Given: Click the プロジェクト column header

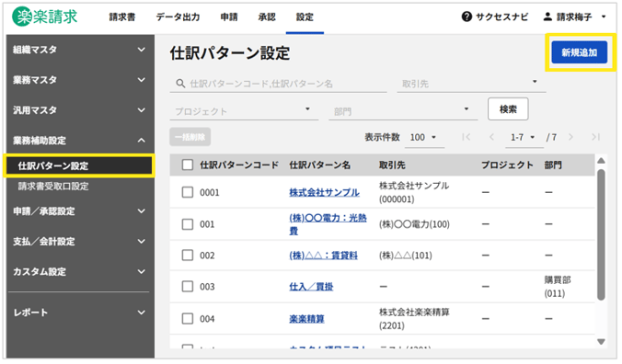Looking at the screenshot, I should click(x=507, y=165).
